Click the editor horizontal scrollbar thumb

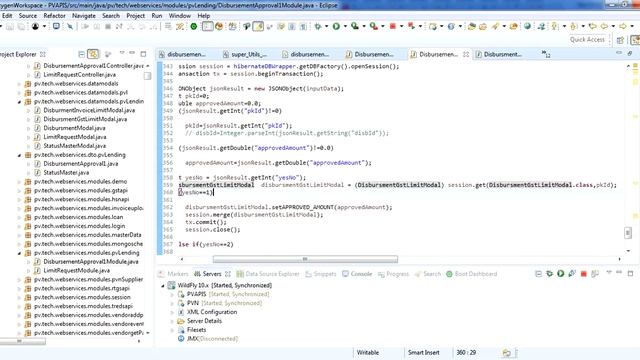[305, 259]
